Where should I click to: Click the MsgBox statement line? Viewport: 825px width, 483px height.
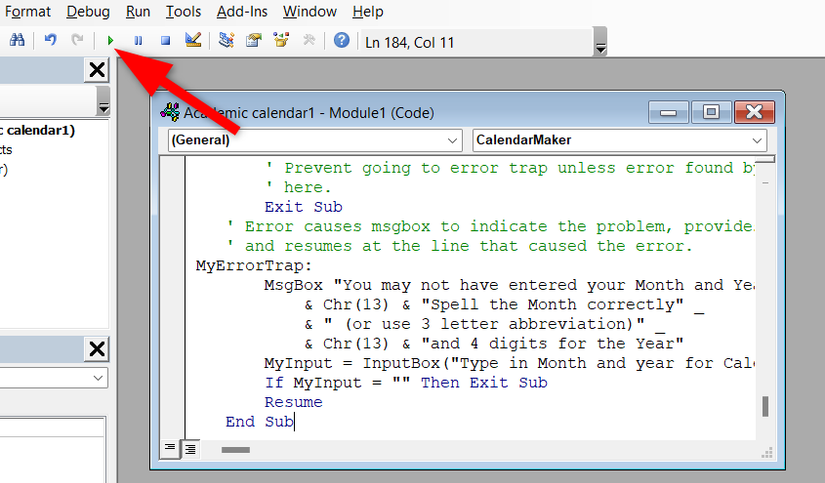click(509, 285)
